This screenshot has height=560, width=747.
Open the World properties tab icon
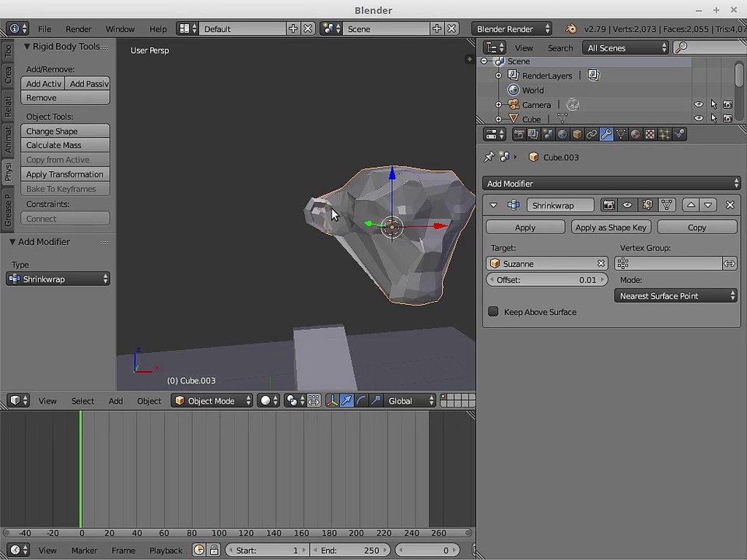(x=563, y=135)
